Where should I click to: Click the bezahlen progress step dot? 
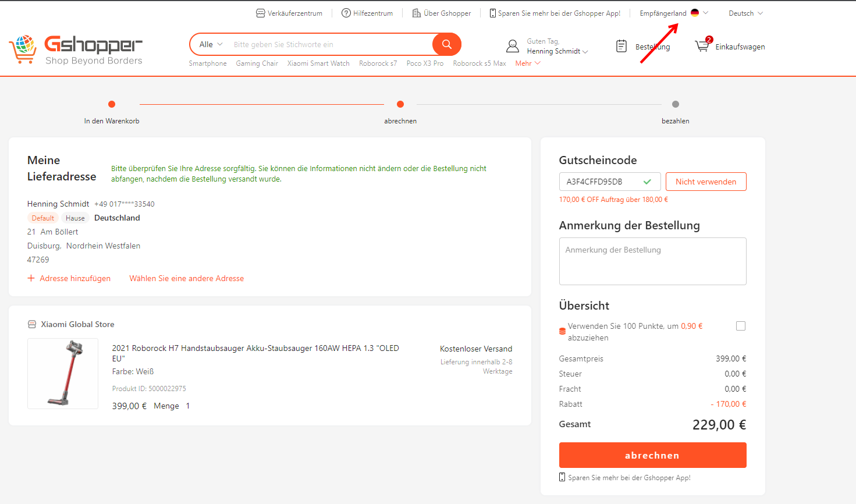(676, 104)
